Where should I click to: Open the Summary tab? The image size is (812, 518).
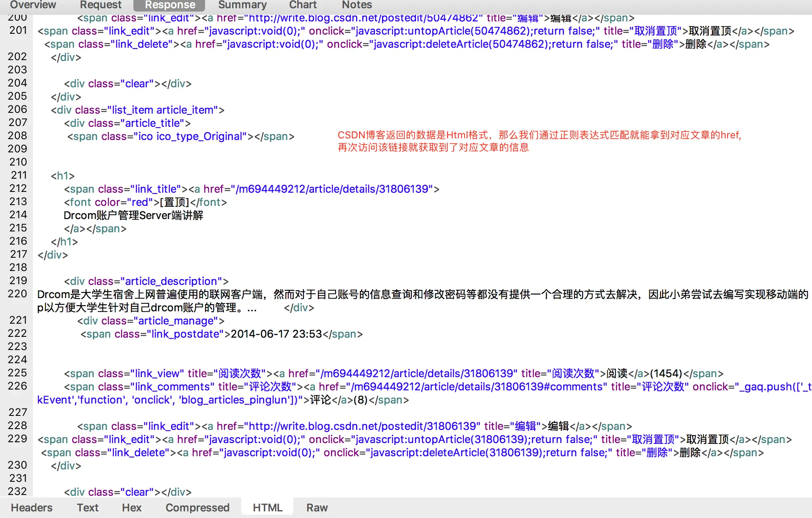[x=242, y=5]
